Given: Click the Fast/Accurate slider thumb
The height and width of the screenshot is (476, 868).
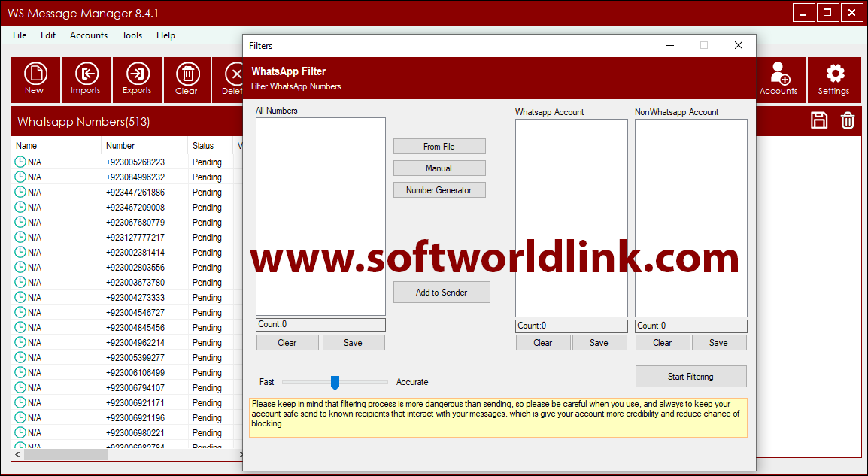Looking at the screenshot, I should point(335,383).
